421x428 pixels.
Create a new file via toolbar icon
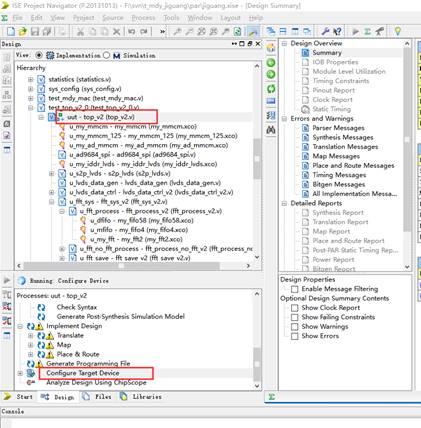tap(11, 31)
